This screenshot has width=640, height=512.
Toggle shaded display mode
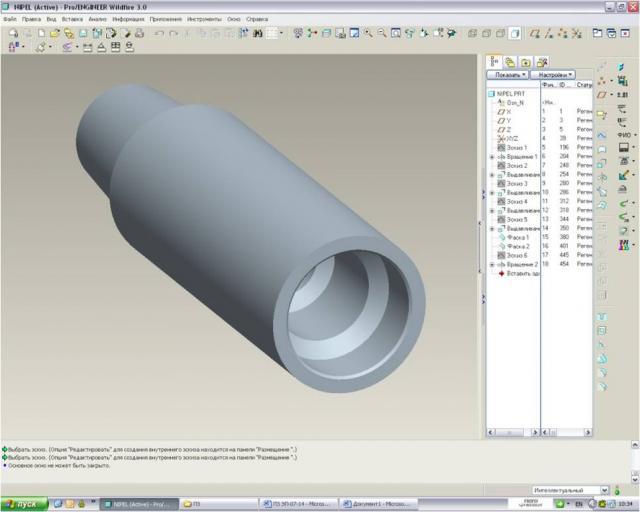click(515, 33)
